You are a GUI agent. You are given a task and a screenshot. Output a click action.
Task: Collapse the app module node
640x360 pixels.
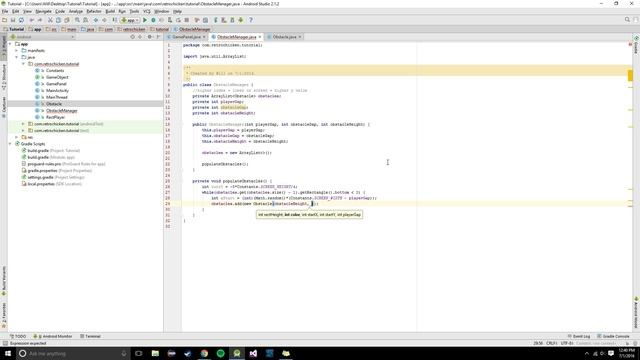10,44
